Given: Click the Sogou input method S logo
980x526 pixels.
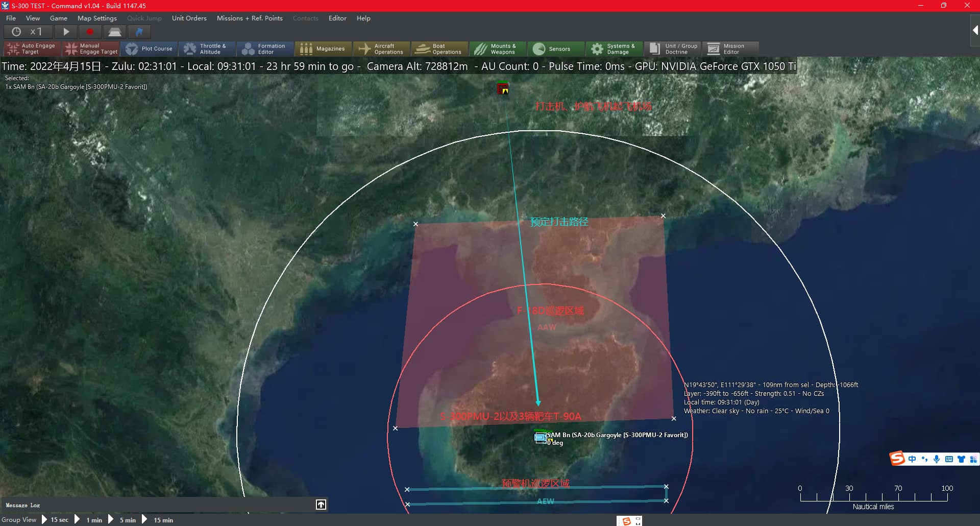Looking at the screenshot, I should [x=897, y=458].
